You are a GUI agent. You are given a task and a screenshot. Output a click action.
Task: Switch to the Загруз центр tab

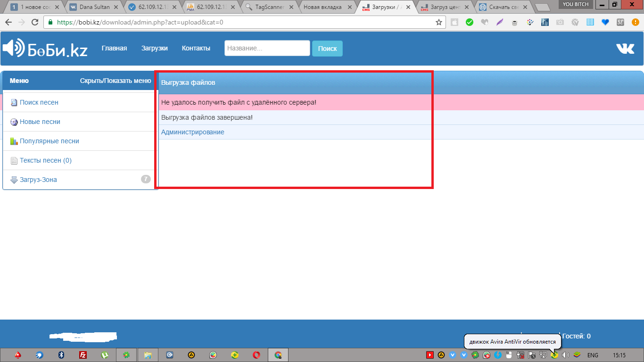pyautogui.click(x=445, y=7)
